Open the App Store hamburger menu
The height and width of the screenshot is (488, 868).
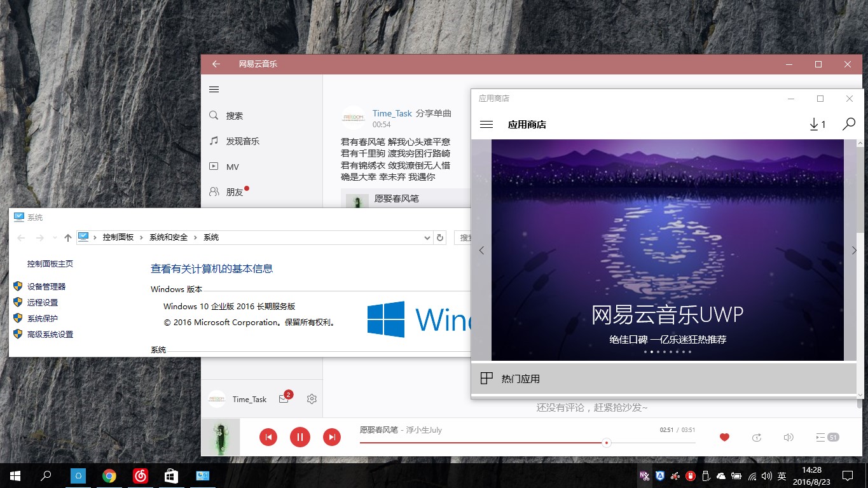tap(486, 125)
